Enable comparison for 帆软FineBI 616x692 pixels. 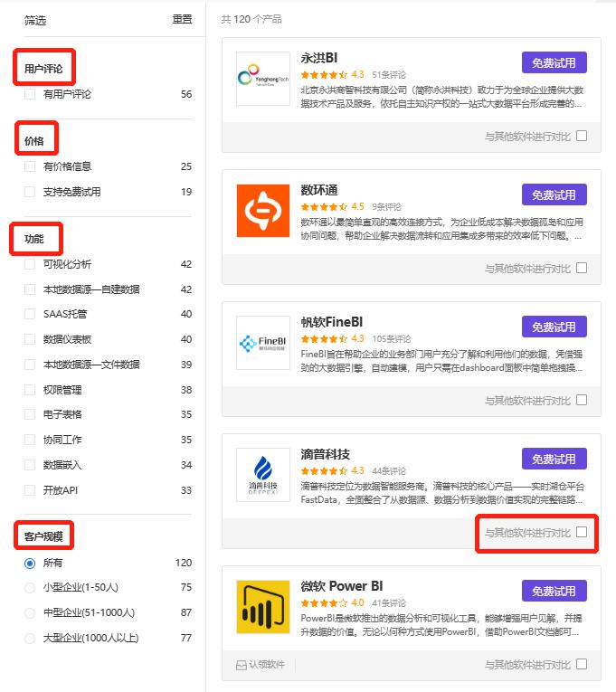[582, 400]
